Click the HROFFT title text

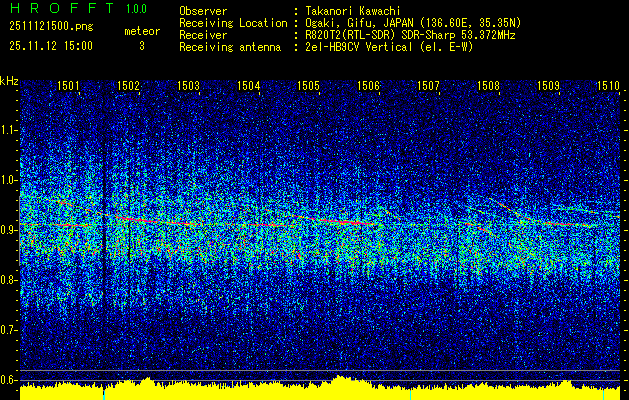click(63, 8)
